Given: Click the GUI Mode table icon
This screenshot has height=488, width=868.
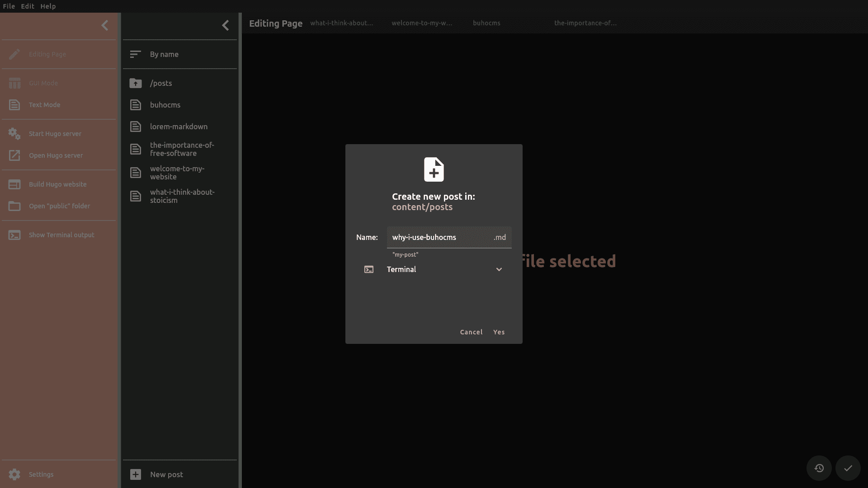Looking at the screenshot, I should tap(14, 83).
